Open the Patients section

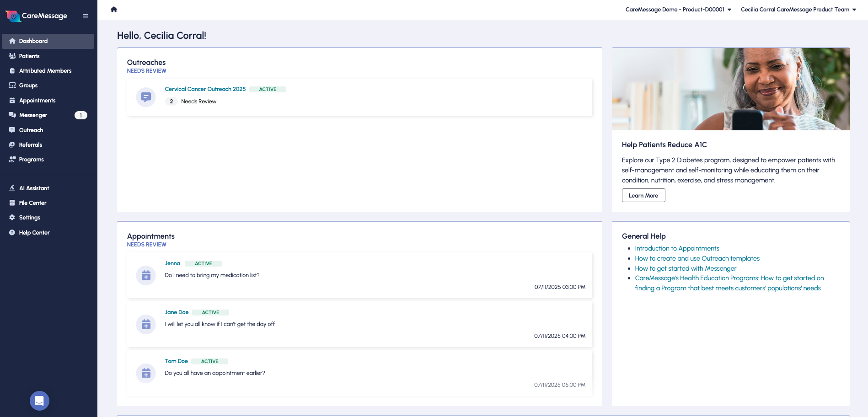pos(29,56)
